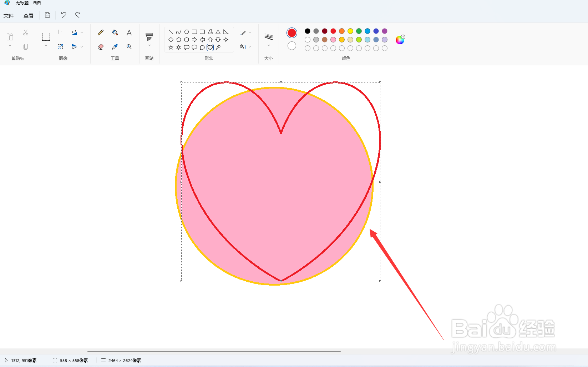Click the "形状" group label
The image size is (588, 367).
pos(209,59)
